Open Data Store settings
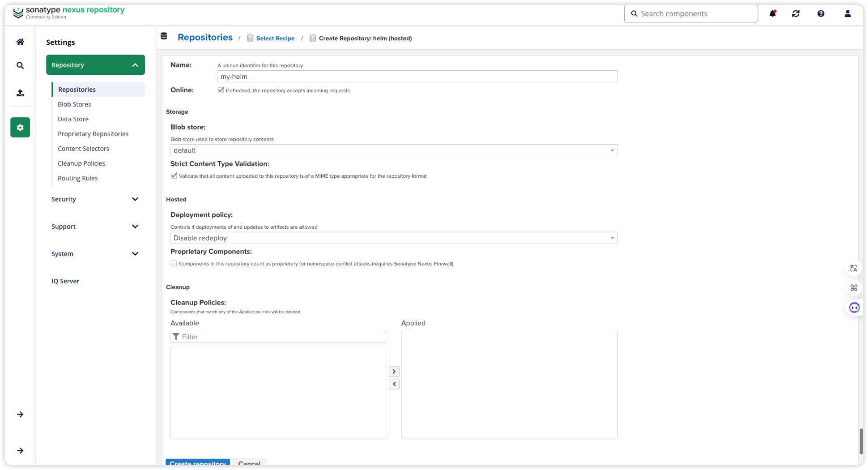The width and height of the screenshot is (868, 470). pyautogui.click(x=73, y=119)
